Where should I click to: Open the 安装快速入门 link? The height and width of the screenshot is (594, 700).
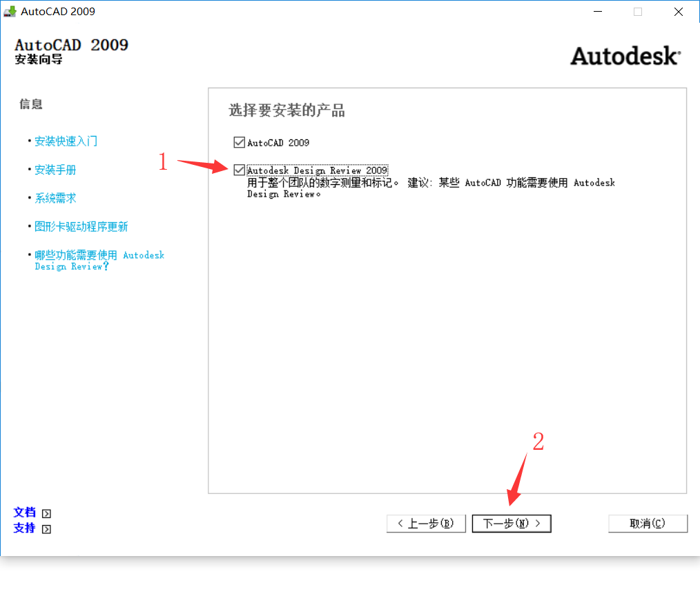click(66, 141)
